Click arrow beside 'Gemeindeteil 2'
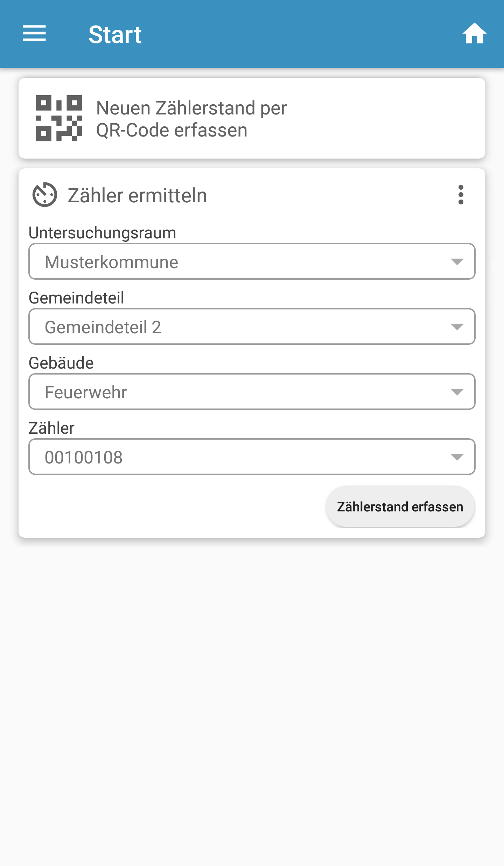The width and height of the screenshot is (504, 866). tap(457, 327)
